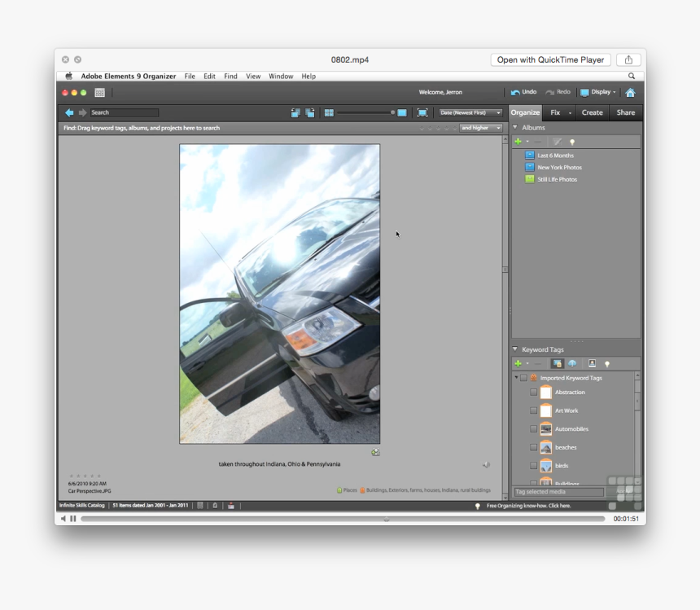Add new keyword tag green plus
Viewport: 700px width, 610px height.
(x=518, y=363)
